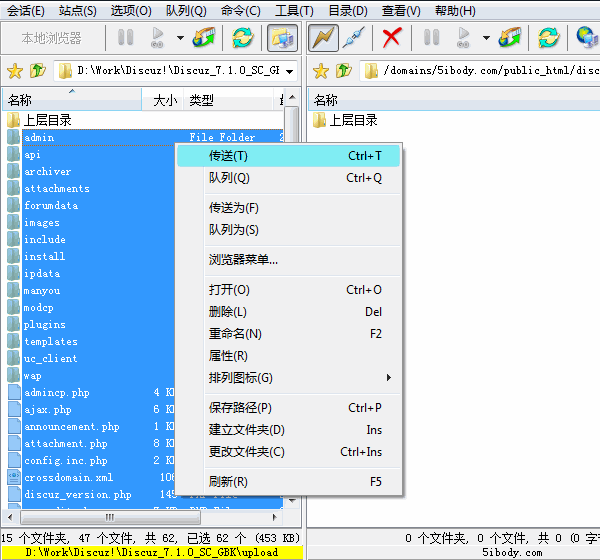Select 传送(T) from the context menu
Image resolution: width=600 pixels, height=560 pixels.
(x=228, y=156)
